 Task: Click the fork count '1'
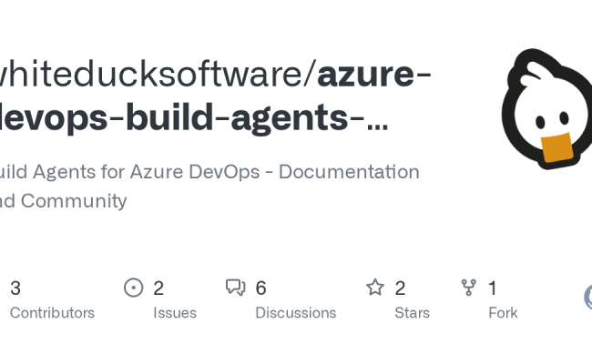[493, 288]
